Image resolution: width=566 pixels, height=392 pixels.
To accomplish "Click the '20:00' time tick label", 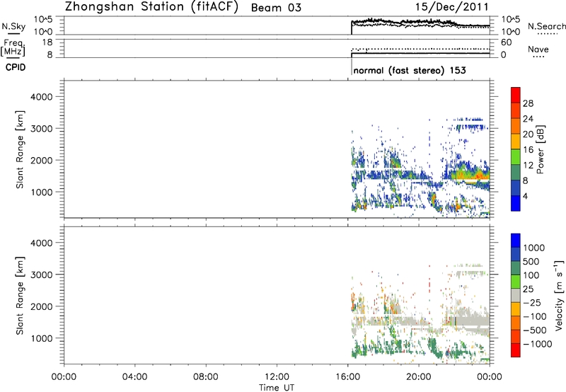I will [x=419, y=377].
